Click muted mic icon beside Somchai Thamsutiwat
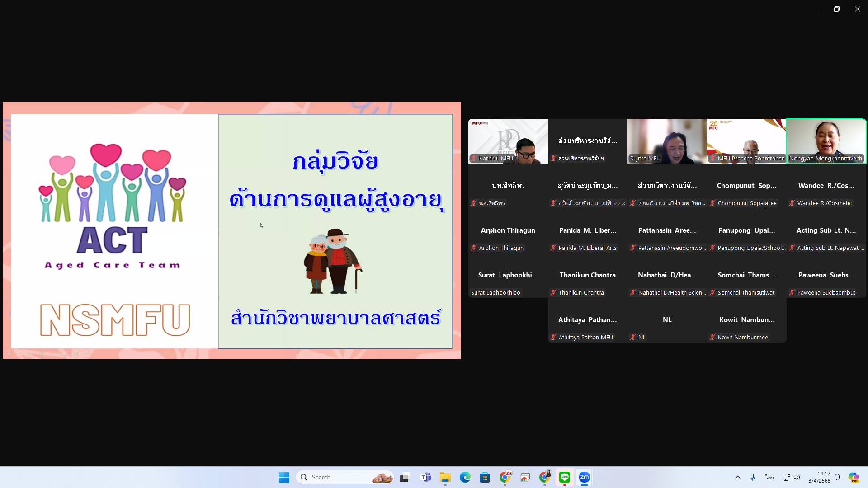The height and width of the screenshot is (488, 868). pos(712,292)
